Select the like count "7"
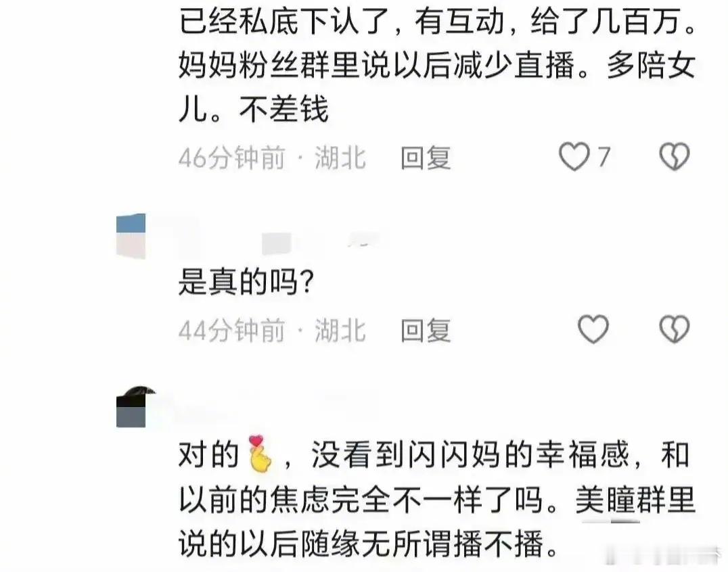The image size is (728, 572). (604, 157)
